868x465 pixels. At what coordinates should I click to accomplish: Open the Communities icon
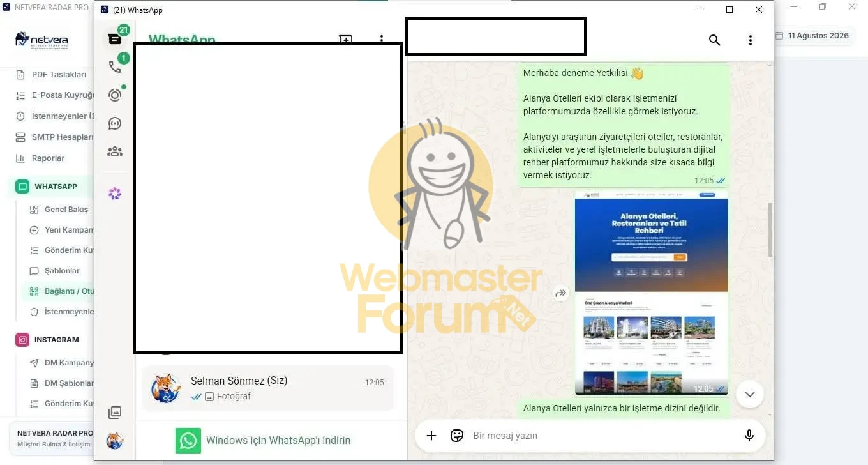tap(115, 151)
